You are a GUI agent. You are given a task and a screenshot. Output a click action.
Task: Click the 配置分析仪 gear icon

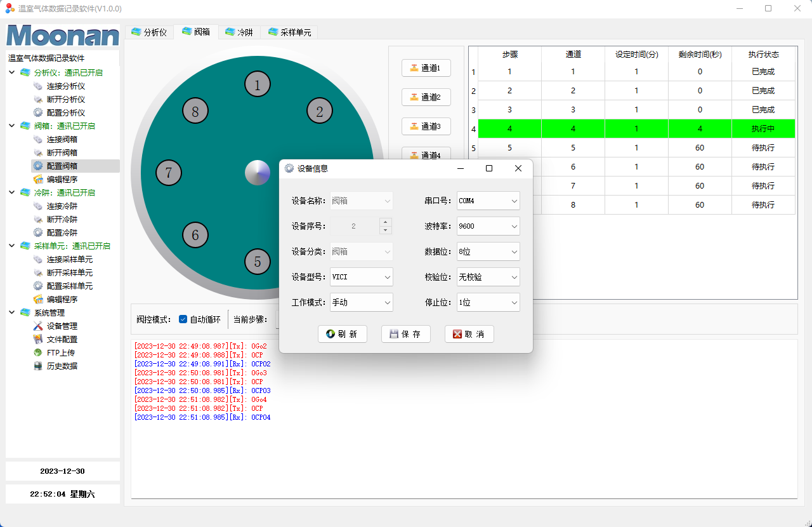pyautogui.click(x=38, y=112)
